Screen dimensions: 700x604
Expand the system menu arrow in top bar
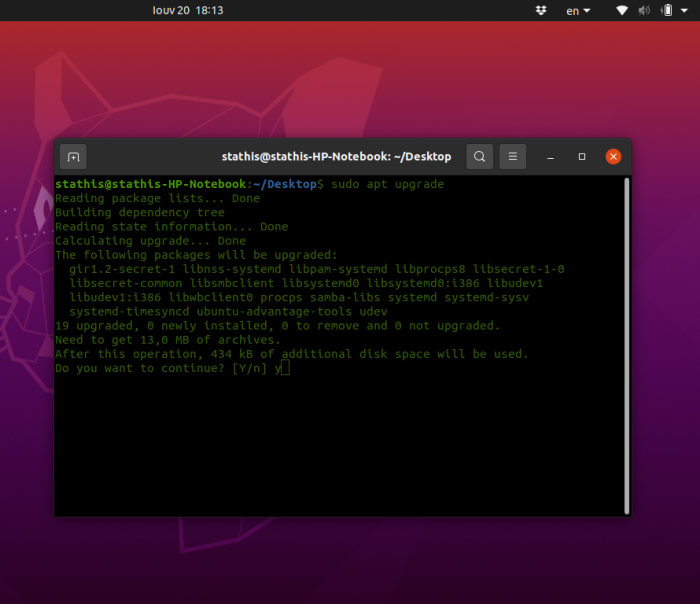point(685,10)
